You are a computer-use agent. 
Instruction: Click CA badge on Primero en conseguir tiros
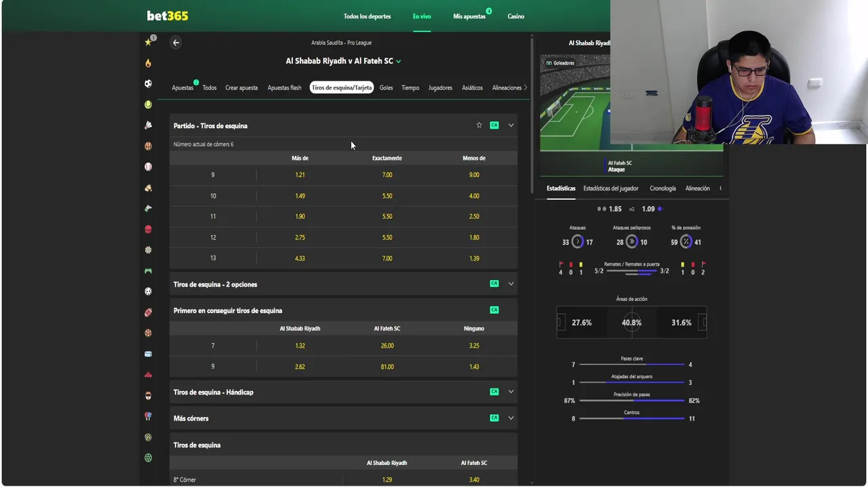coord(494,310)
